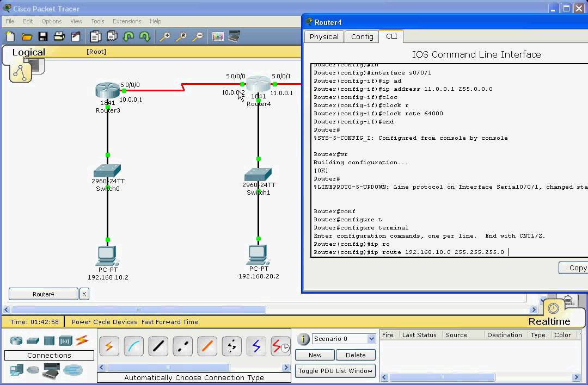Click the New scenario button
This screenshot has width=588, height=385.
click(x=315, y=355)
